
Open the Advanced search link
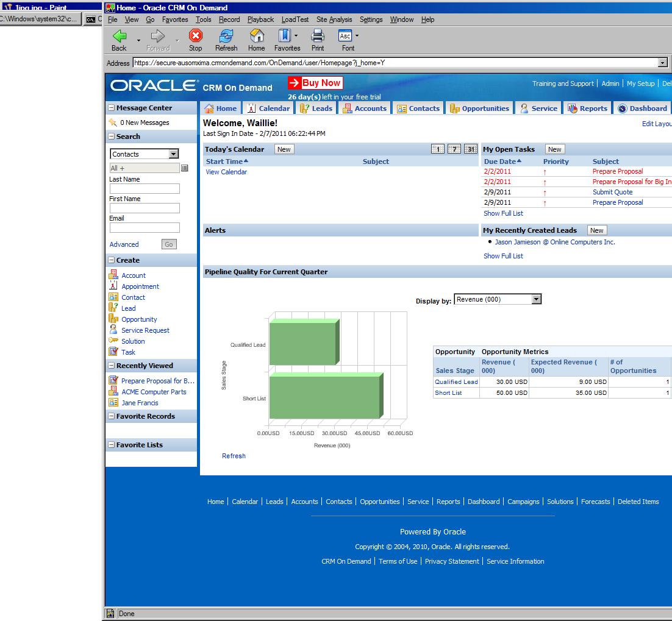point(124,244)
